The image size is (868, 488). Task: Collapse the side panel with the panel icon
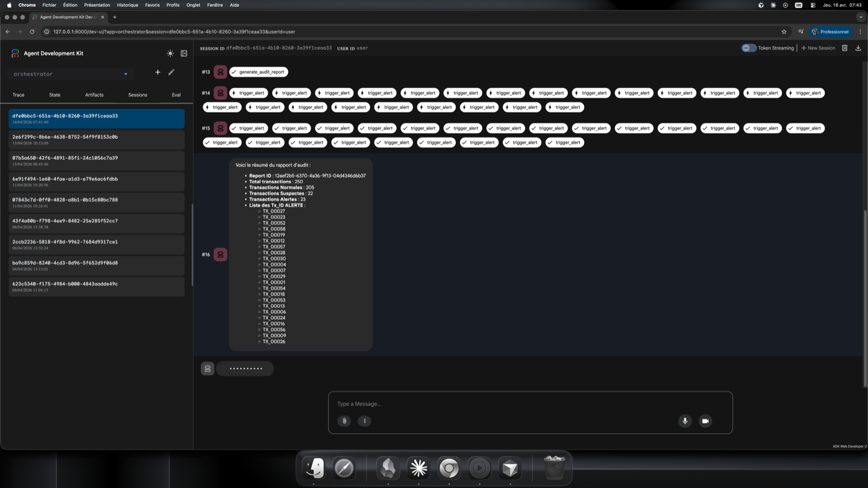[184, 54]
